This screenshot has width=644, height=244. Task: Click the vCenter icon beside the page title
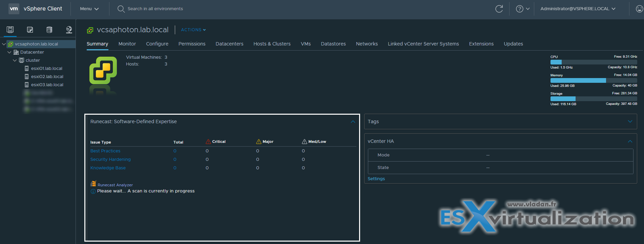coord(90,30)
